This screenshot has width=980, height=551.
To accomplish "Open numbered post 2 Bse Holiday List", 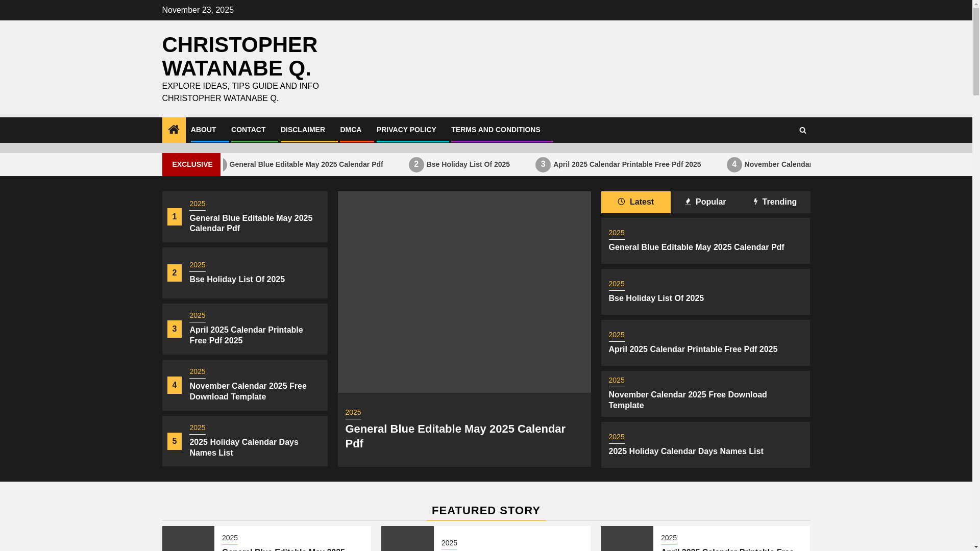I will (x=237, y=279).
